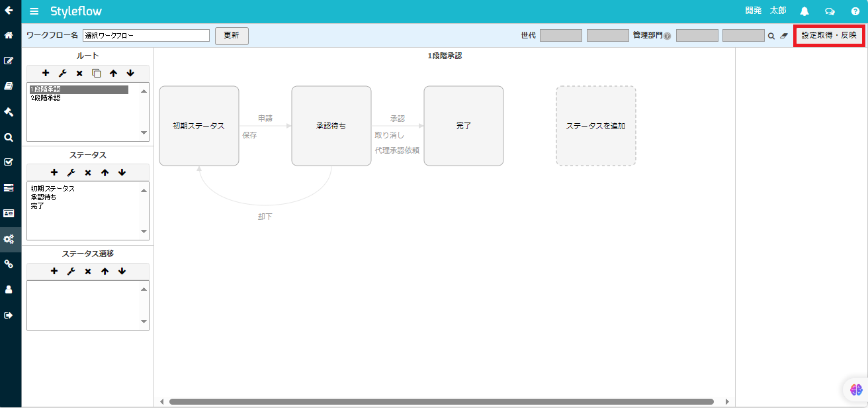The image size is (868, 408).
Task: Move the status up with the up arrow
Action: 105,172
